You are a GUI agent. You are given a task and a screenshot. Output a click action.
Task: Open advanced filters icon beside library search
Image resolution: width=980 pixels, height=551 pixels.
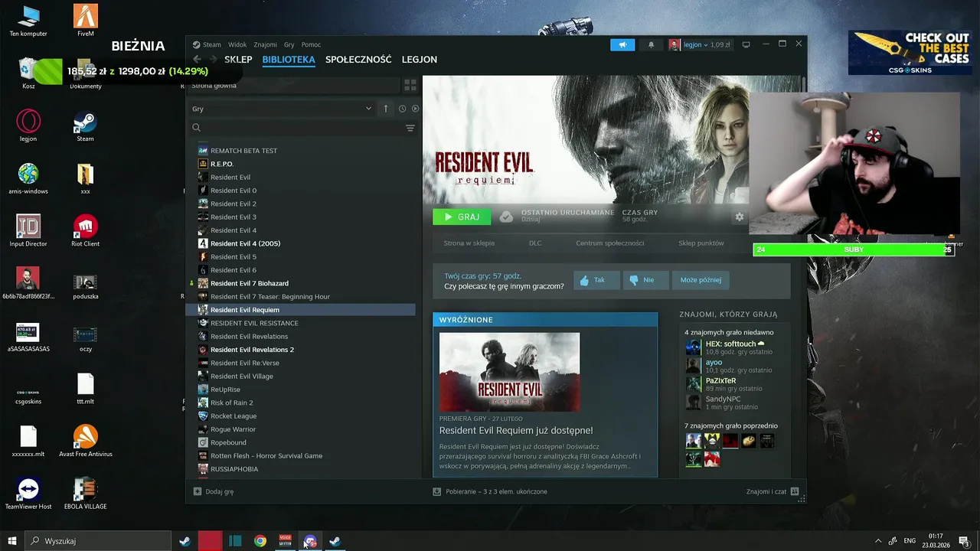point(410,128)
